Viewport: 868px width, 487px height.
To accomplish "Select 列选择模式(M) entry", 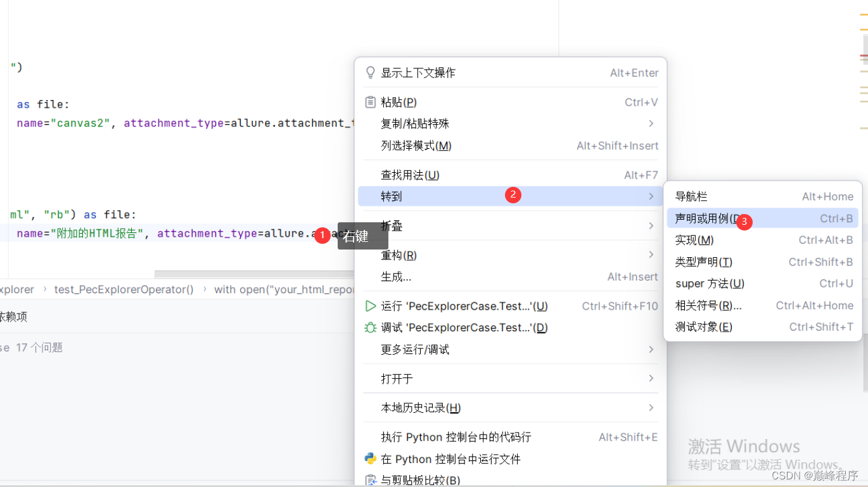I will 511,146.
